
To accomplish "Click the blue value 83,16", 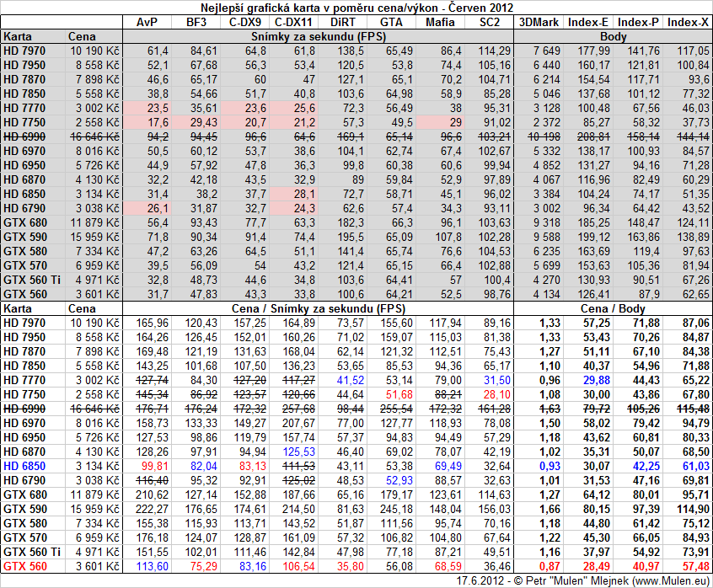I will 253,567.
